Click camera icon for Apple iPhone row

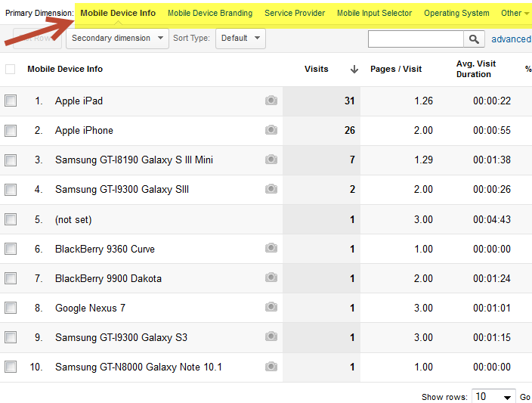(271, 130)
